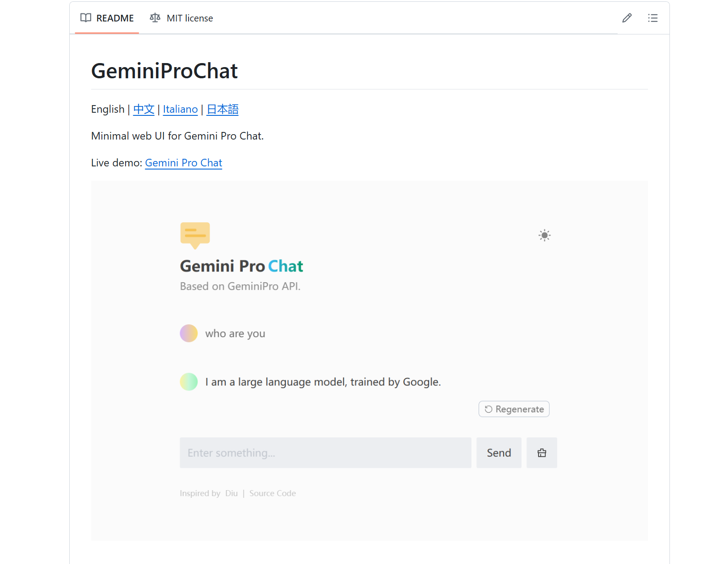Toggle light/dark theme with the sun control
This screenshot has height=564, width=728.
click(x=544, y=235)
